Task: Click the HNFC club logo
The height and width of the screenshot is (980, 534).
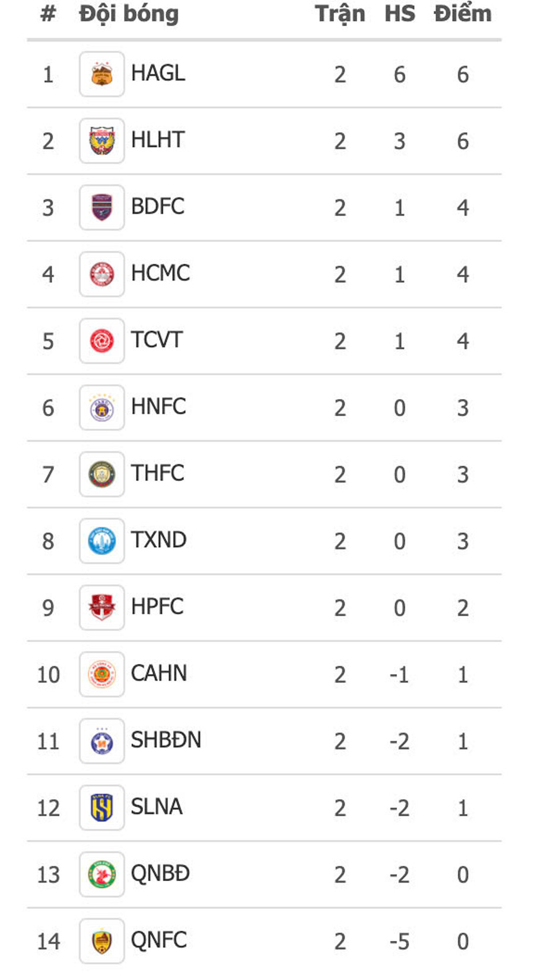Action: (101, 408)
